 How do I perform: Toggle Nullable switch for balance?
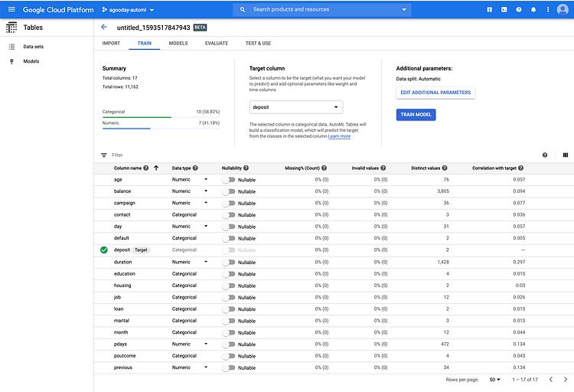point(228,191)
